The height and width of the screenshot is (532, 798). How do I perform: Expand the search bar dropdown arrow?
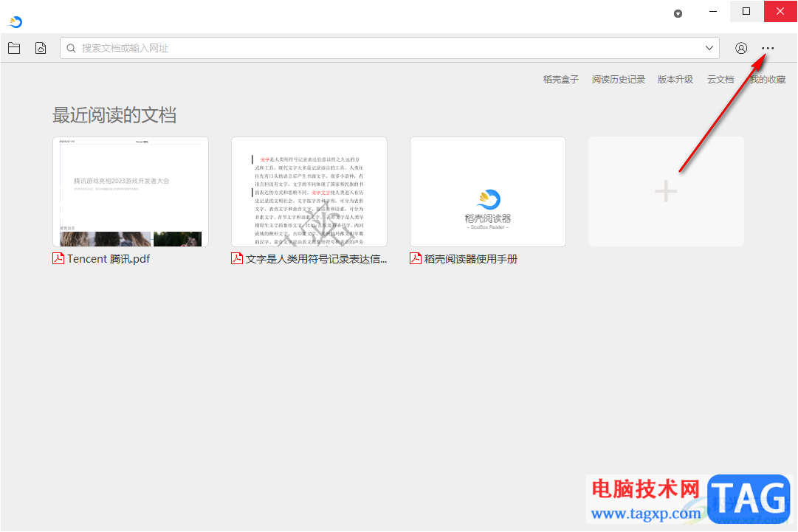pyautogui.click(x=709, y=48)
